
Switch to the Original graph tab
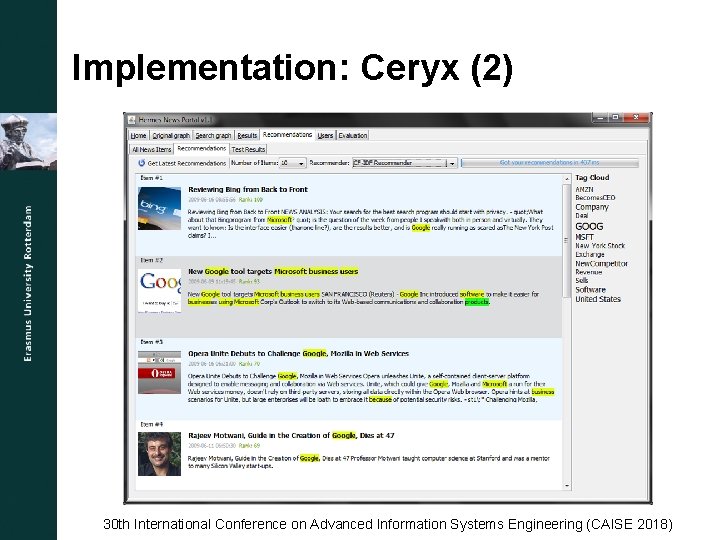pos(171,135)
